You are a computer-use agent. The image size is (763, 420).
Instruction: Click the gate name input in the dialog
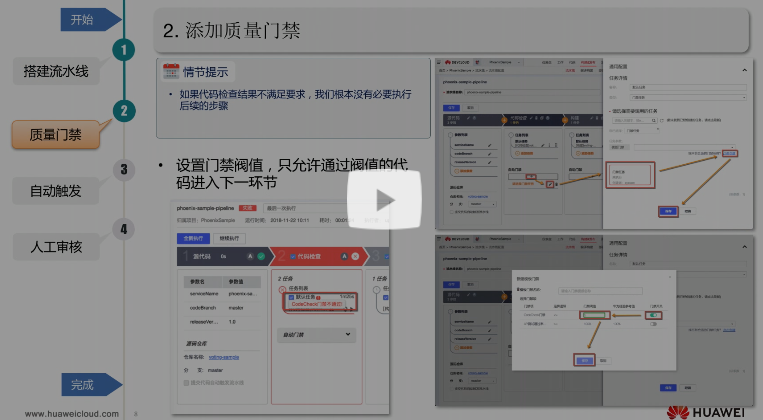pyautogui.click(x=600, y=291)
